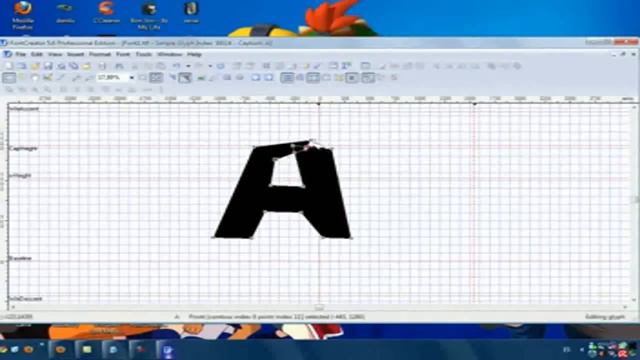Open the Help menu

tap(194, 54)
